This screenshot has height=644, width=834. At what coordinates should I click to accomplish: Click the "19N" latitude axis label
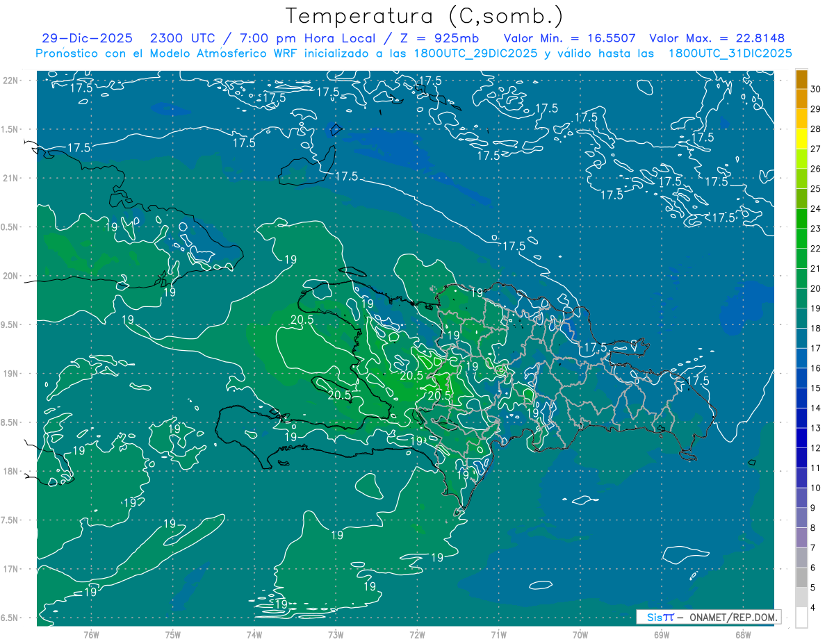click(10, 374)
